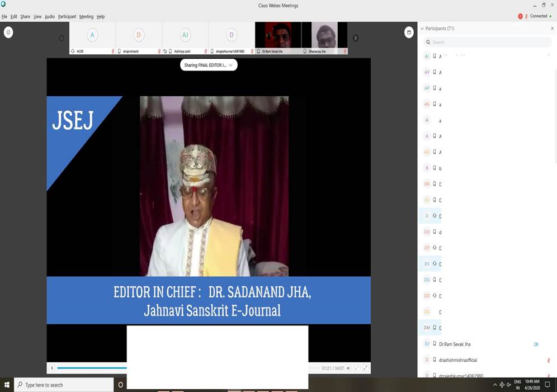Click the headset icon in the DT row
This screenshot has height=392, width=557.
(x=435, y=248)
